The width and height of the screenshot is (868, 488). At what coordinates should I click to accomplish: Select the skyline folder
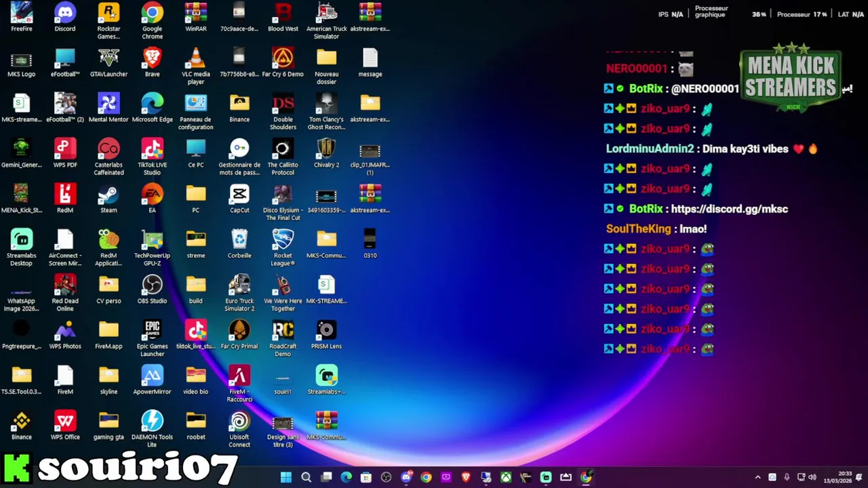pyautogui.click(x=108, y=380)
